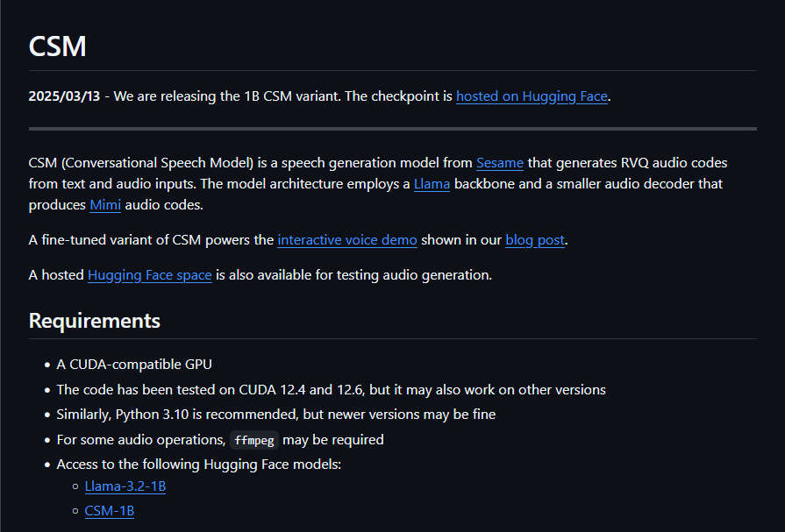Open the hosted on Hugging Face link
Viewport: 785px width, 532px height.
tap(532, 96)
